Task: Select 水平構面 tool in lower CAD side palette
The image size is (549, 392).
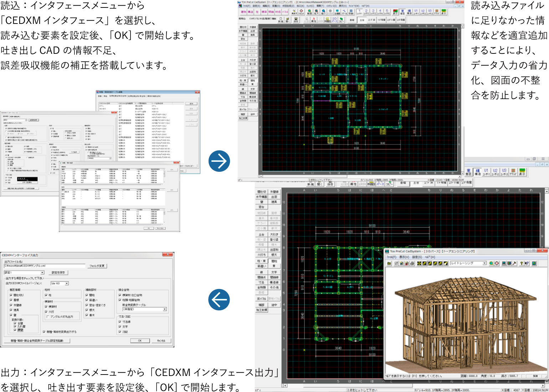Action: coord(262,197)
